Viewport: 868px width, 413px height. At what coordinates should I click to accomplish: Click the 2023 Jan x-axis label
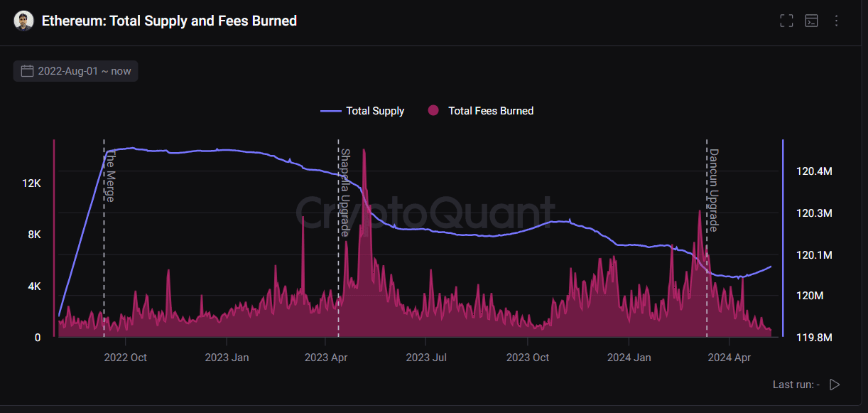pyautogui.click(x=227, y=358)
